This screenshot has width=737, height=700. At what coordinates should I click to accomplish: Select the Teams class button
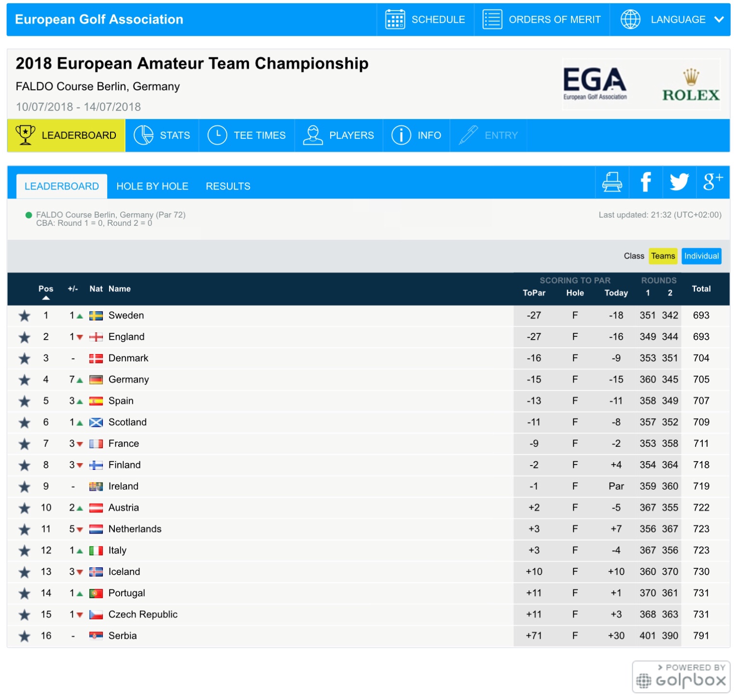[x=663, y=256]
